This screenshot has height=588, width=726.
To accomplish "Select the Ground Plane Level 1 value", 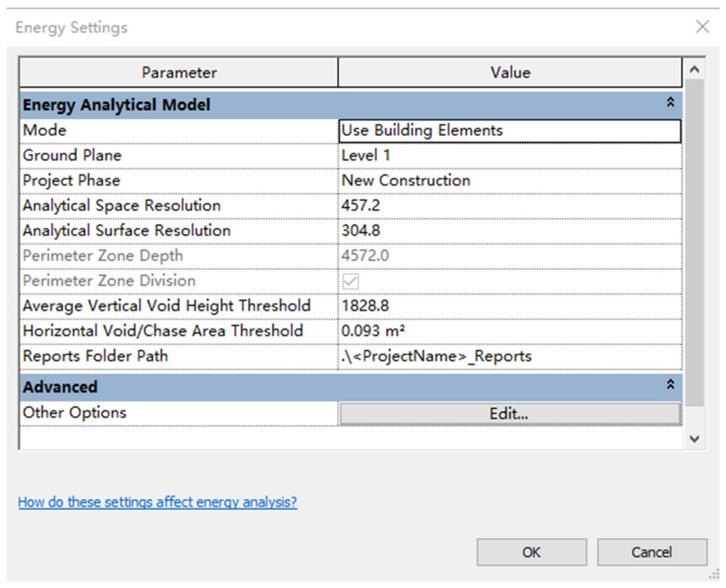I will tap(510, 156).
